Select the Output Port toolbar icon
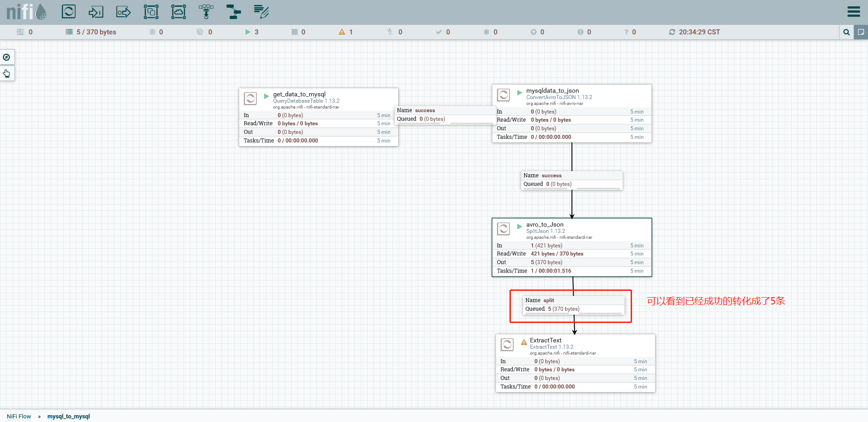 click(123, 12)
